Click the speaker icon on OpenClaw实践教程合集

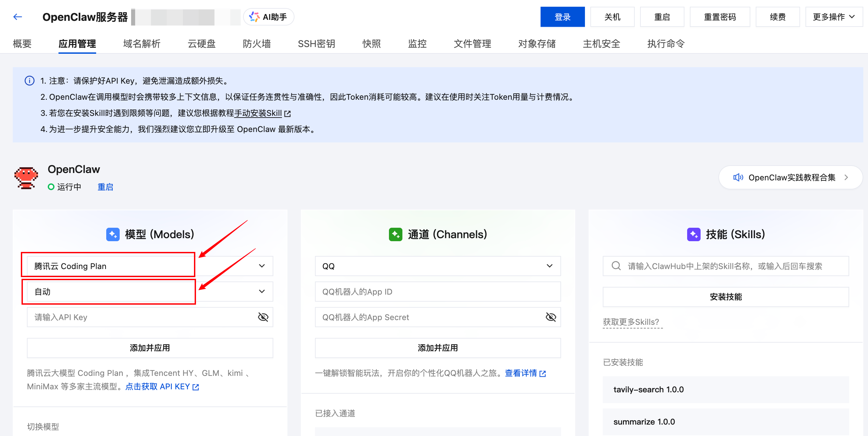coord(738,177)
